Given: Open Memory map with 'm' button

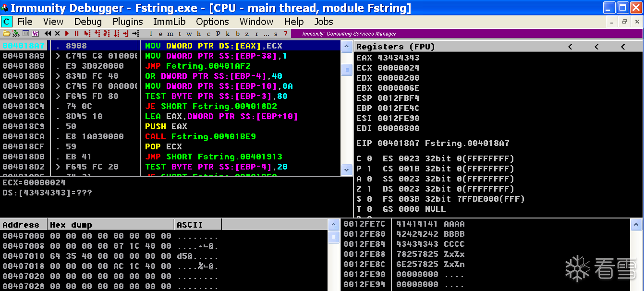Looking at the screenshot, I should coord(170,34).
